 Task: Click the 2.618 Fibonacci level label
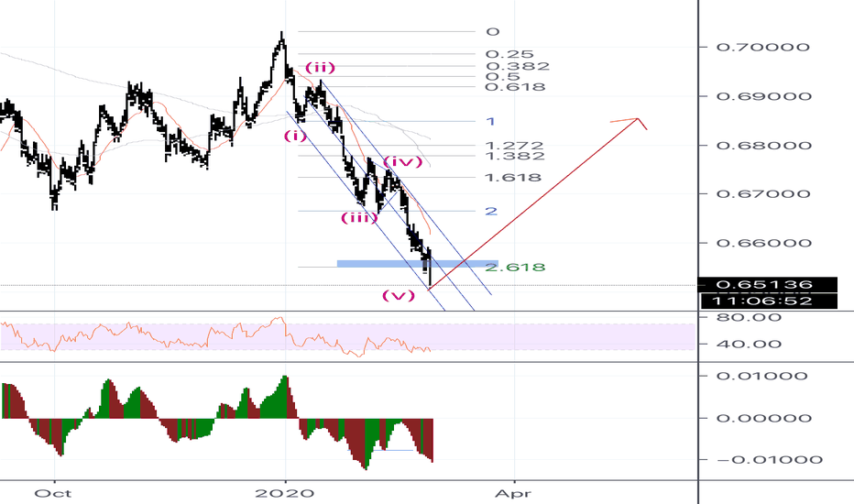click(515, 267)
